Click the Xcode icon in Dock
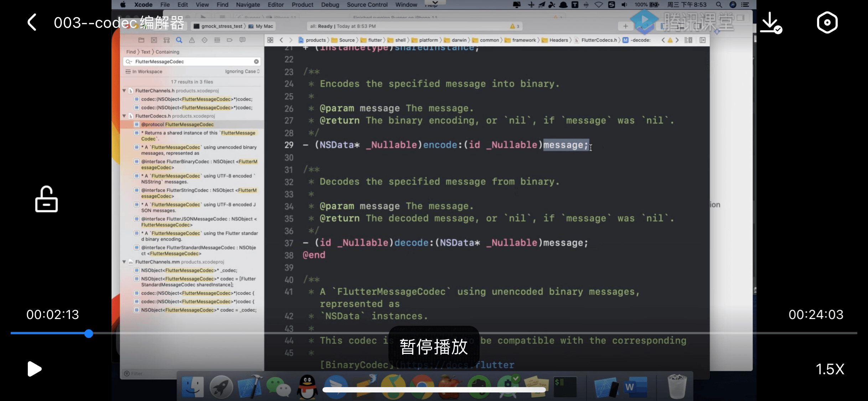 [249, 387]
